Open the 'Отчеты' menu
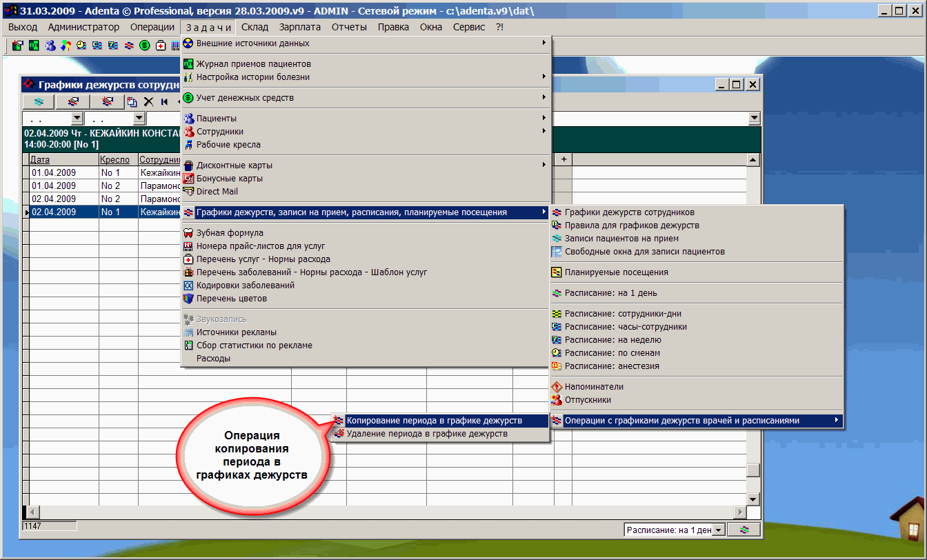This screenshot has width=927, height=560. [x=349, y=27]
